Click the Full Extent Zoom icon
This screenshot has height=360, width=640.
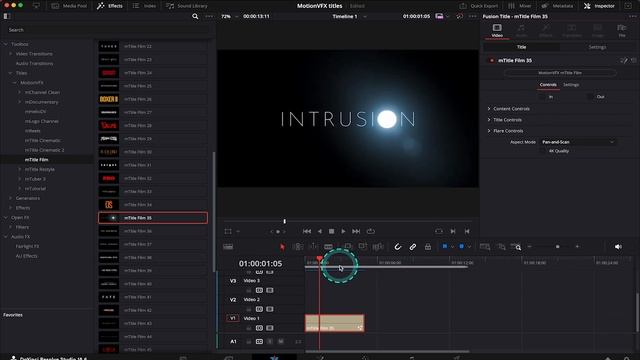pyautogui.click(x=485, y=247)
